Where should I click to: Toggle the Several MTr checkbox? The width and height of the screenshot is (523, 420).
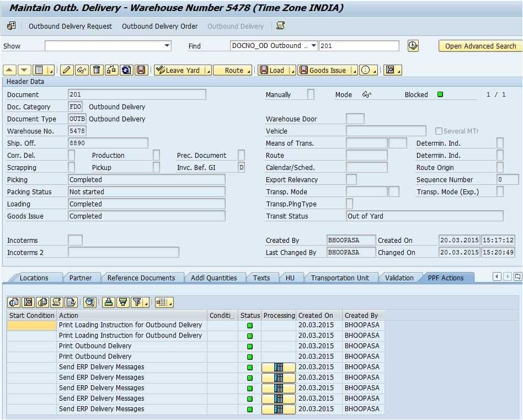439,131
